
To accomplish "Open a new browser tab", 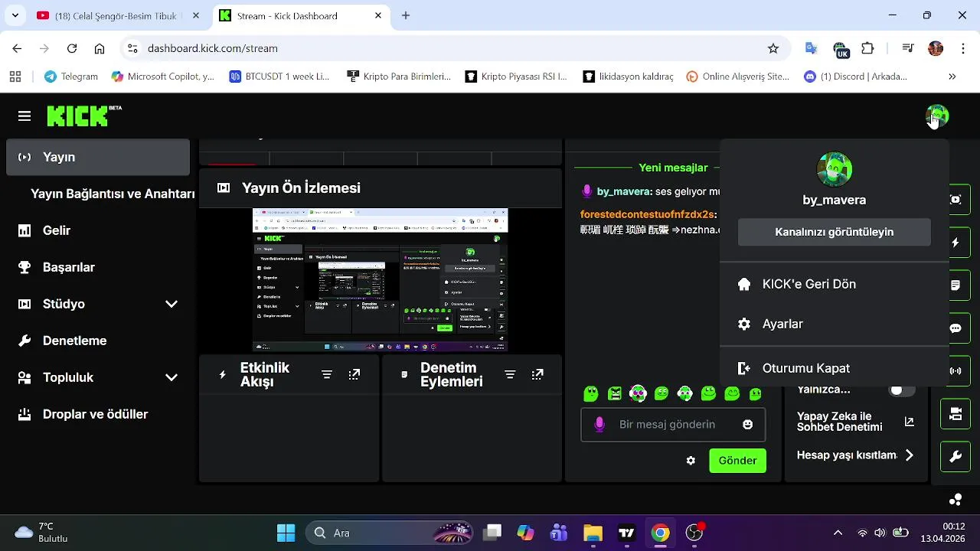I will 406,15.
